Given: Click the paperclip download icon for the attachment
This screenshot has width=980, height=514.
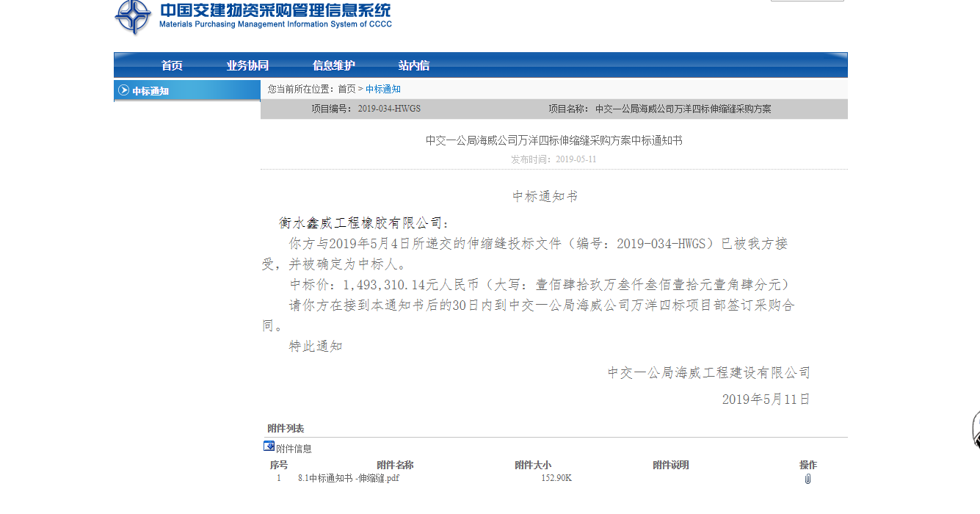Looking at the screenshot, I should pos(807,479).
